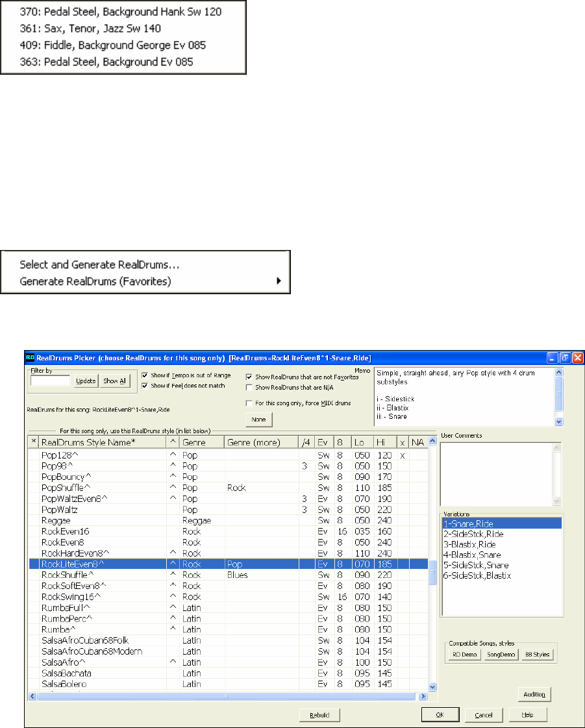Click the Cancel button
Image resolution: width=585 pixels, height=728 pixels.
(x=483, y=715)
